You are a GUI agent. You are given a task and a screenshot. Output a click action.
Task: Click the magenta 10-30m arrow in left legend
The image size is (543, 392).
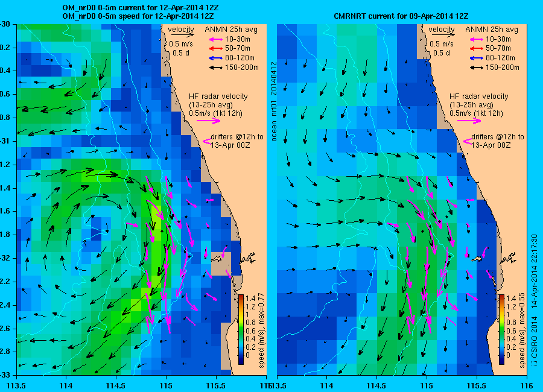point(216,39)
